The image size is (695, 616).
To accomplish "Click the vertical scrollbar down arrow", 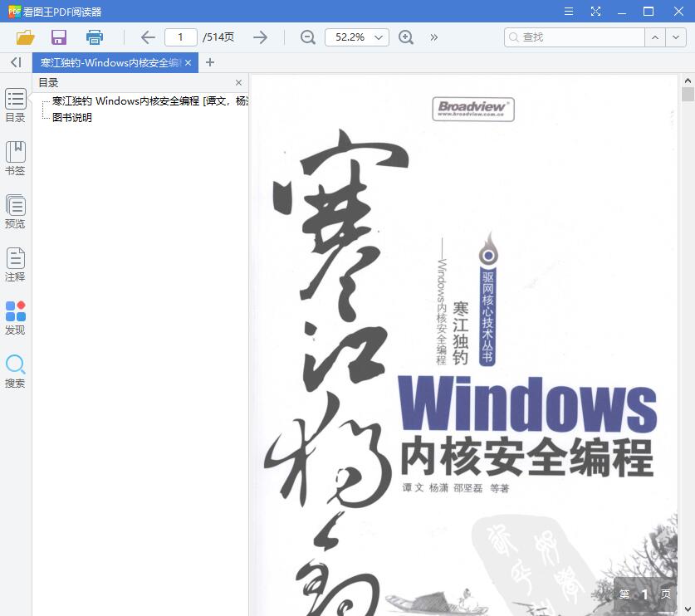I will pos(688,609).
